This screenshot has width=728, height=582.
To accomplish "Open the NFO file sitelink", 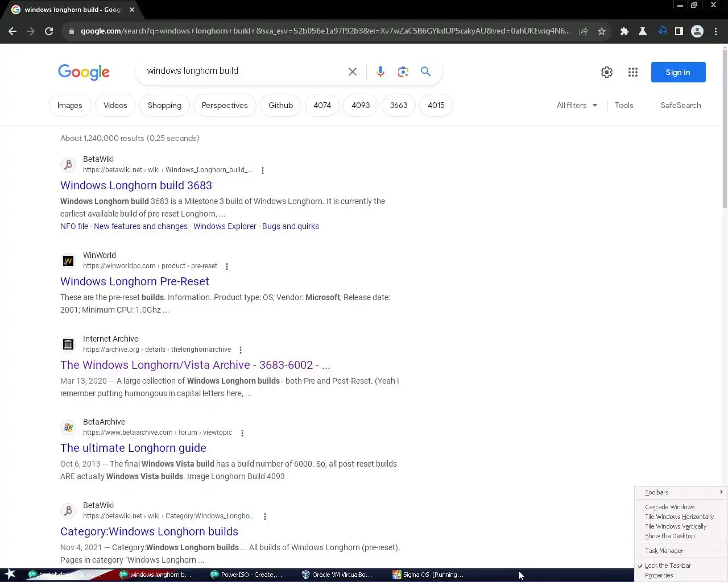I will (75, 226).
